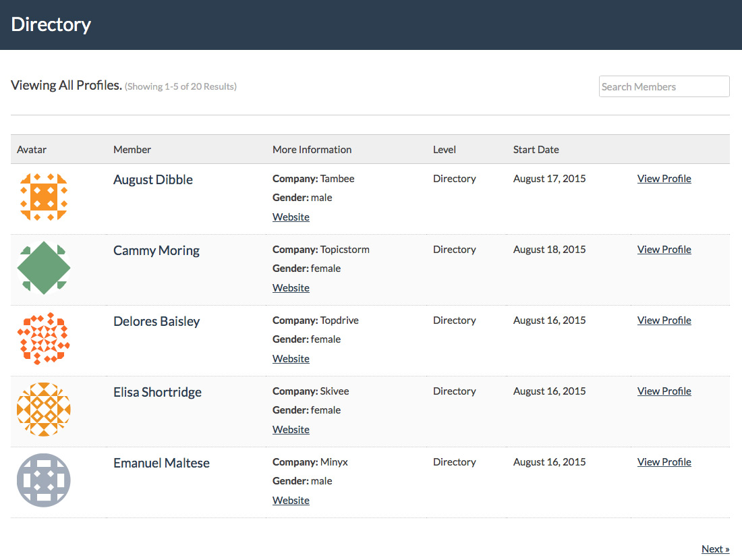Click Delores Baisley's red patterned avatar
742x560 pixels.
(x=44, y=339)
